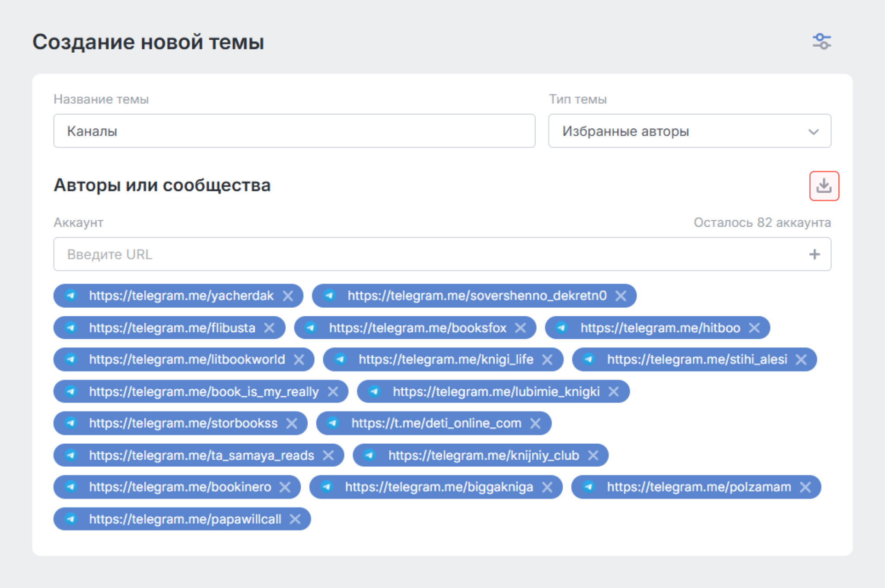Select the telegram.me/stihi_alesi URL text

tap(697, 359)
